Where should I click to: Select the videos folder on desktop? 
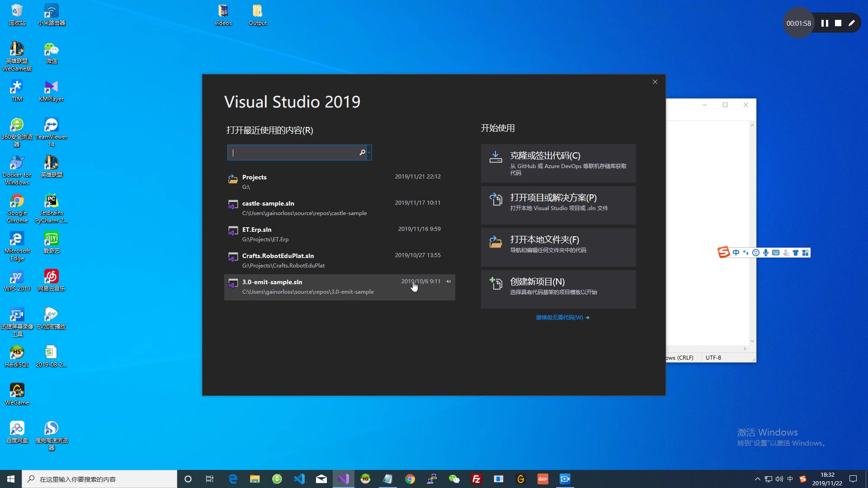(223, 15)
